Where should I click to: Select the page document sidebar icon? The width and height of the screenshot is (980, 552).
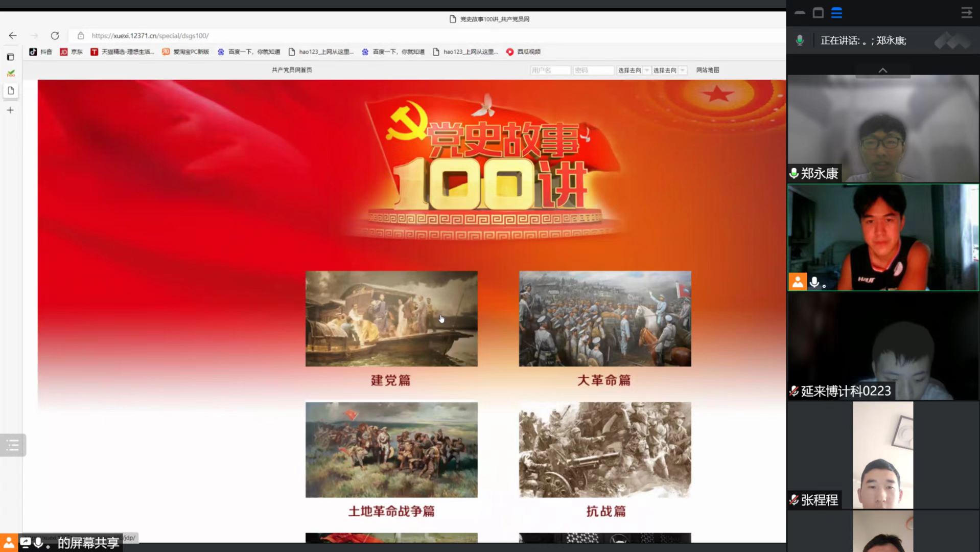click(x=11, y=90)
